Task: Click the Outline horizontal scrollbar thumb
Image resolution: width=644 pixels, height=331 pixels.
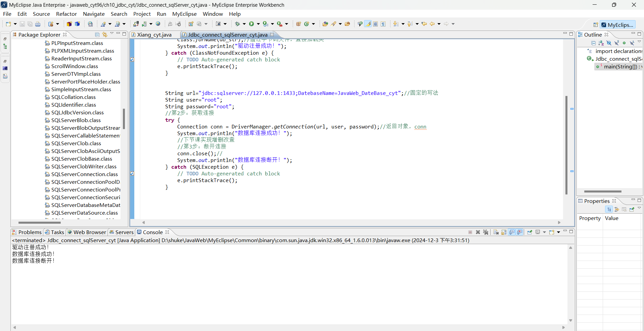Action: point(603,191)
